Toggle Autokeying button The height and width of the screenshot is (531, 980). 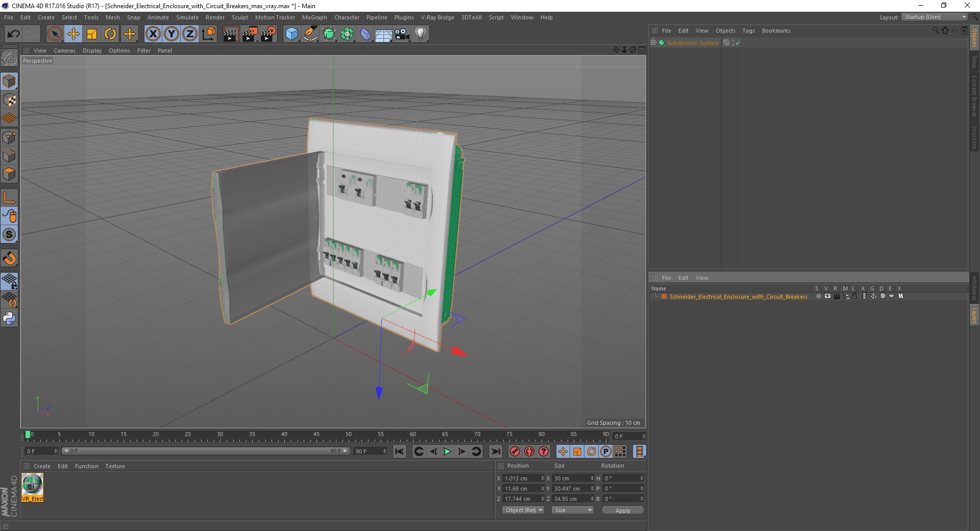[529, 451]
